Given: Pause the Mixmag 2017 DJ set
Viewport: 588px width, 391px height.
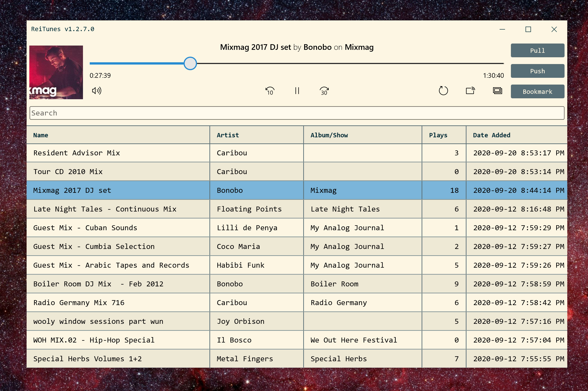Looking at the screenshot, I should [297, 91].
